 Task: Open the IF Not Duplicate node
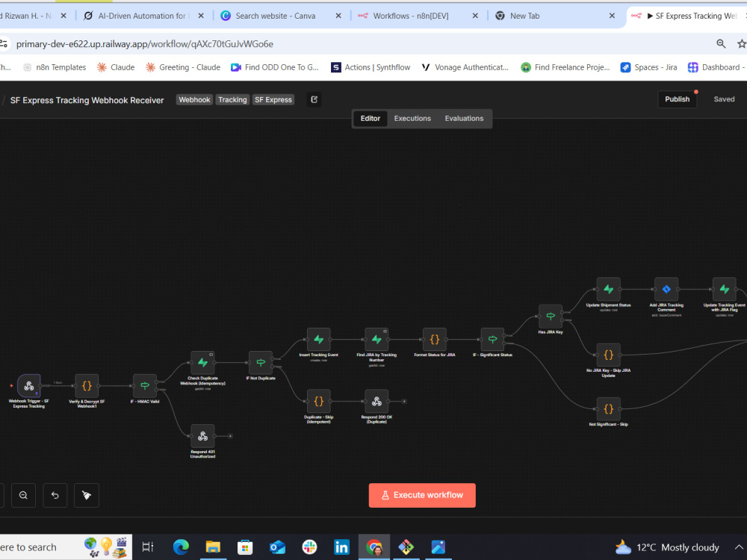click(261, 362)
